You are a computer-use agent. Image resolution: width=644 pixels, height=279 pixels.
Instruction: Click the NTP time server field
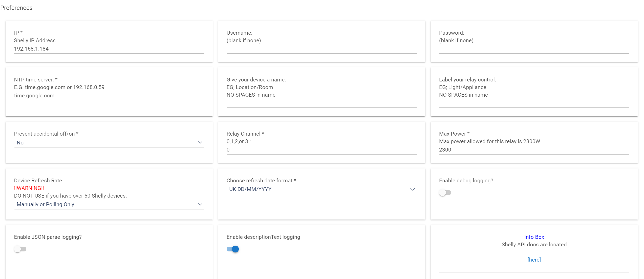tap(109, 96)
